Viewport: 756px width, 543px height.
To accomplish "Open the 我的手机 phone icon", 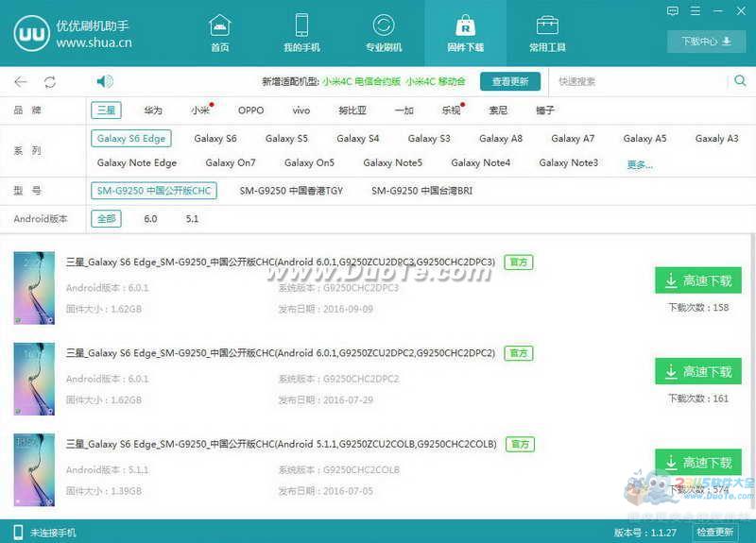I will point(301,32).
